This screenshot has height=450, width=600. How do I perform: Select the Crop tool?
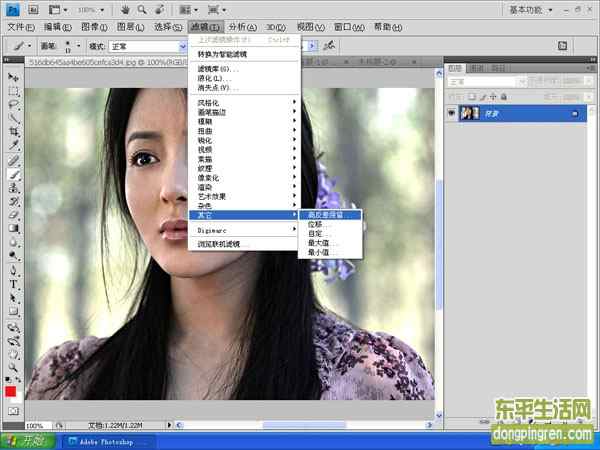[13, 131]
